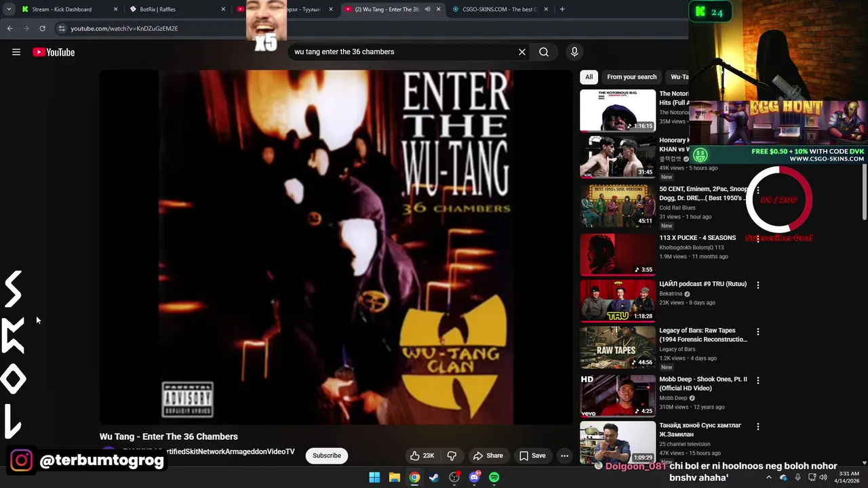Open Mobb Deep - Shook Ones title link
Image resolution: width=868 pixels, height=488 pixels.
point(703,384)
